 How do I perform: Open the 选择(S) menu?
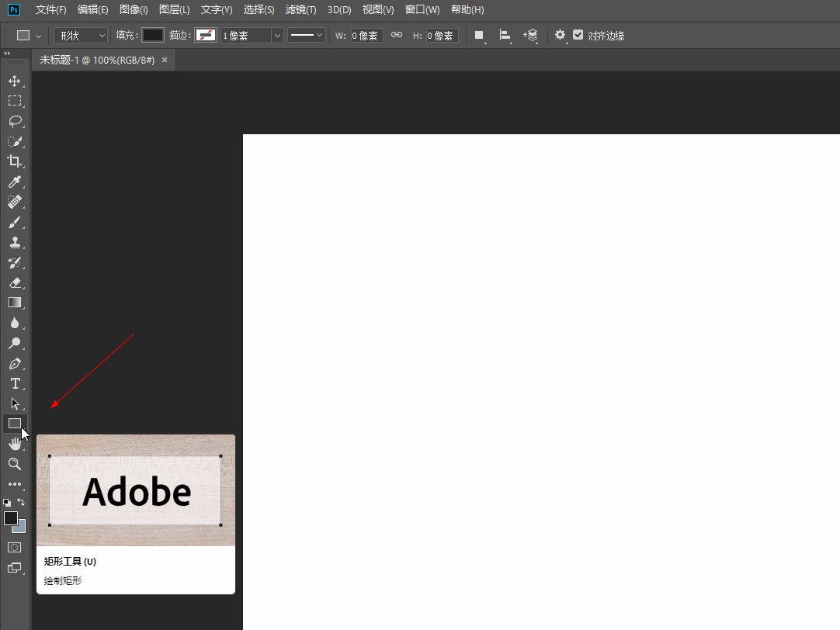point(259,9)
